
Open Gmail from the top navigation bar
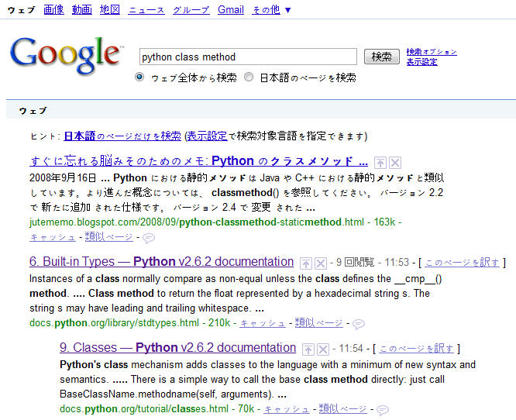230,10
